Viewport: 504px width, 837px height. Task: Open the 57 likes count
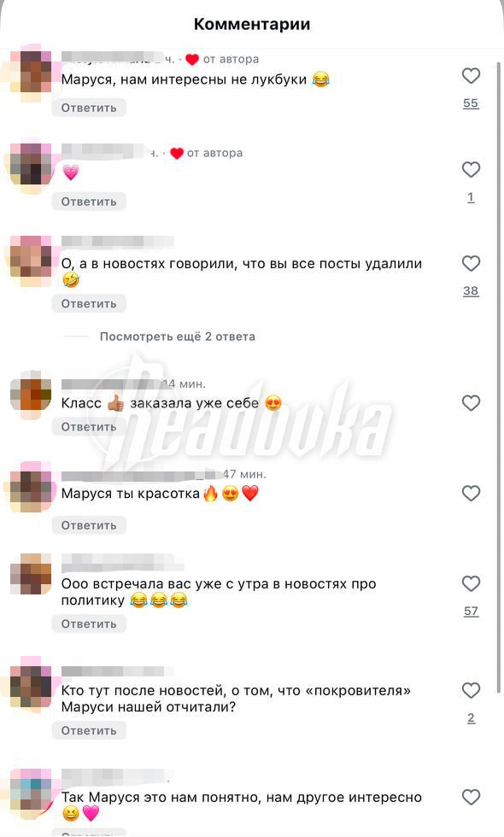[x=471, y=611]
